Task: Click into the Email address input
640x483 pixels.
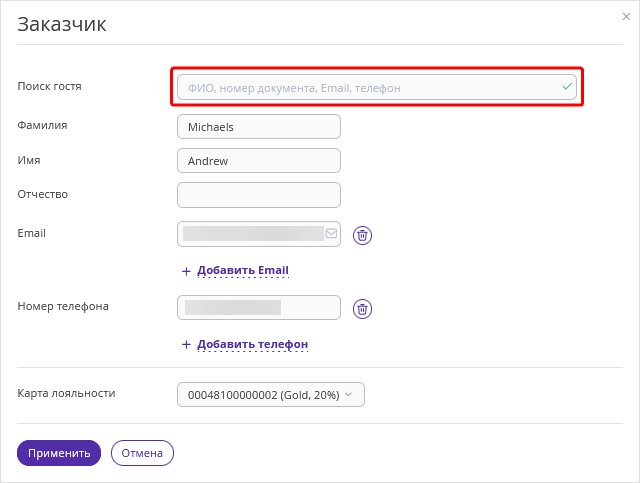Action: (259, 234)
